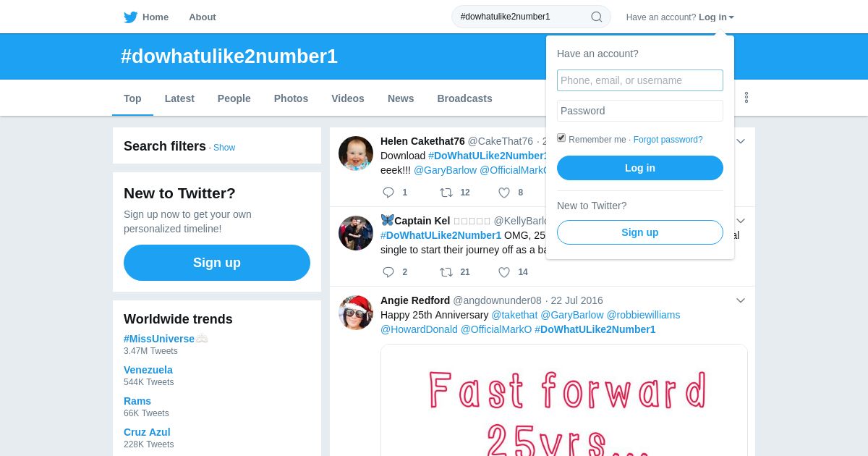This screenshot has height=456, width=868.
Task: Reply to Helen Cakethat76's tweet
Action: 388,193
